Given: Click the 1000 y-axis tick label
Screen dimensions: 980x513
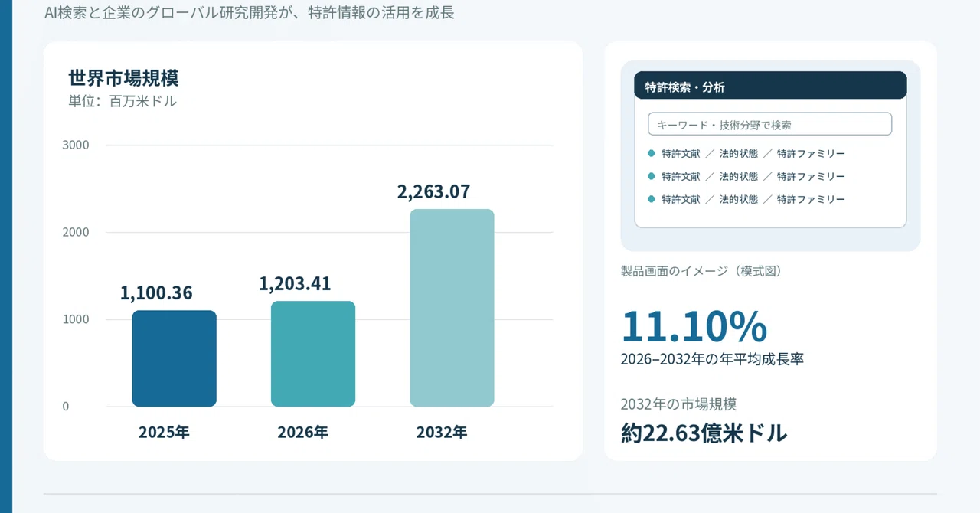Looking at the screenshot, I should point(76,319).
